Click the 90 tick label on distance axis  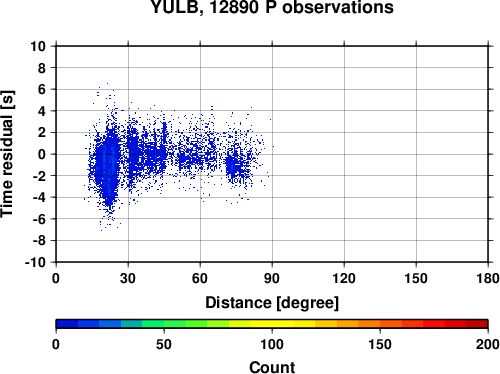(272, 278)
